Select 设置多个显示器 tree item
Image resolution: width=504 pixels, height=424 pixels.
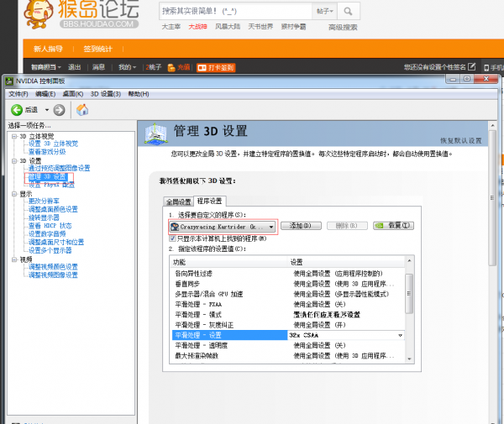point(50,250)
